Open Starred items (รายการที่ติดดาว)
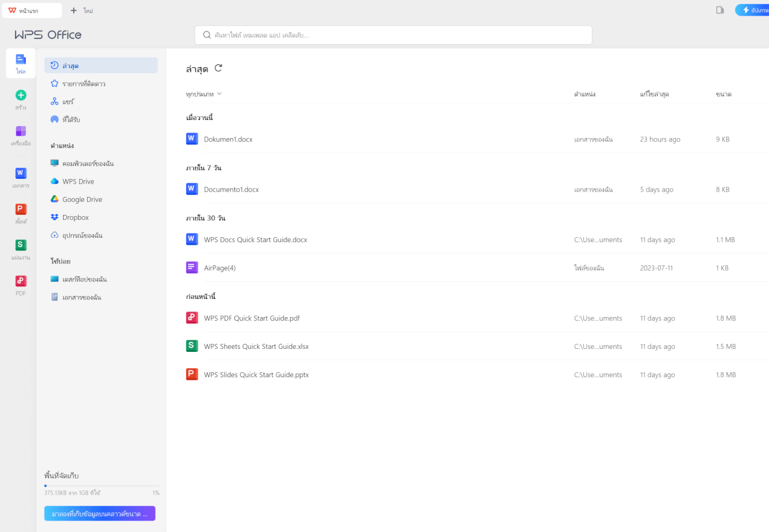Screen dimensions: 769x532 click(101, 83)
